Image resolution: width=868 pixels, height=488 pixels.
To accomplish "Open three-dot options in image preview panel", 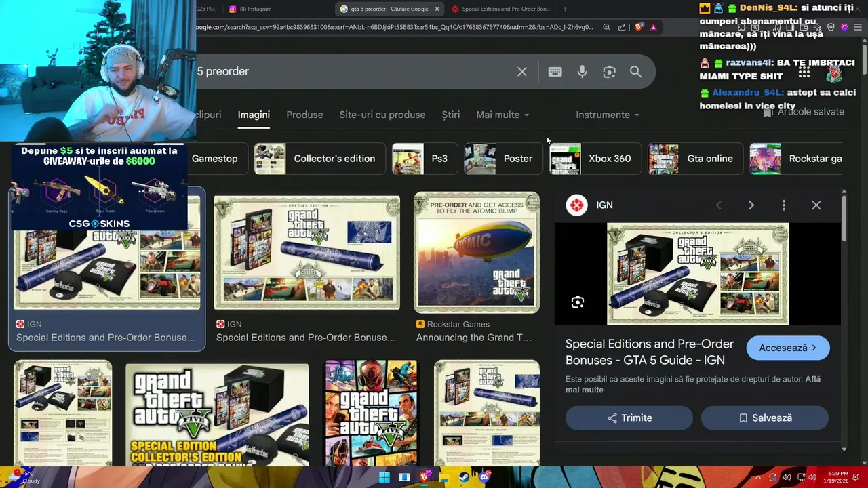I will pyautogui.click(x=783, y=205).
